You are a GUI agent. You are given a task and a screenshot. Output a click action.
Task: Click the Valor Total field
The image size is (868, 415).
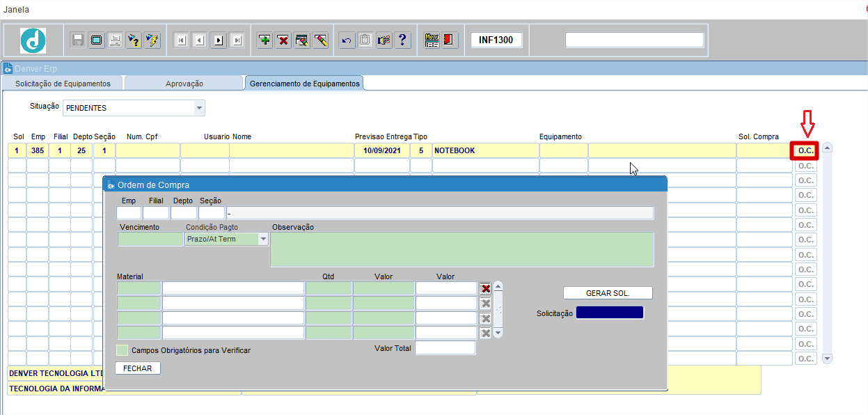445,347
